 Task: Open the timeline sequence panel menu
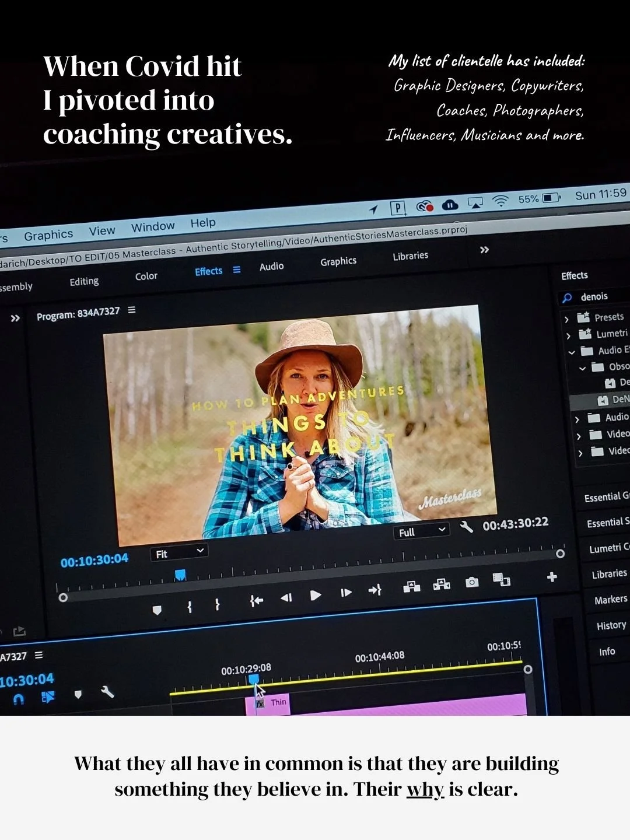38,655
